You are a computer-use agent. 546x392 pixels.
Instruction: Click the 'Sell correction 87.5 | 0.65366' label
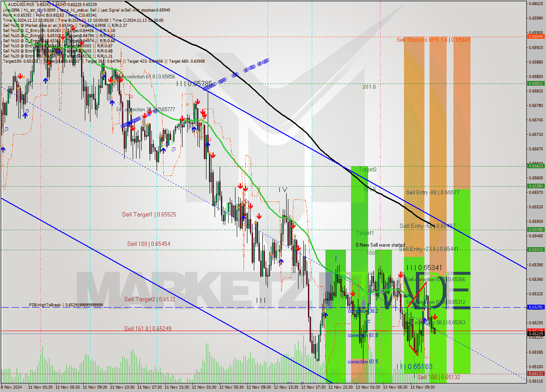pyautogui.click(x=436, y=280)
